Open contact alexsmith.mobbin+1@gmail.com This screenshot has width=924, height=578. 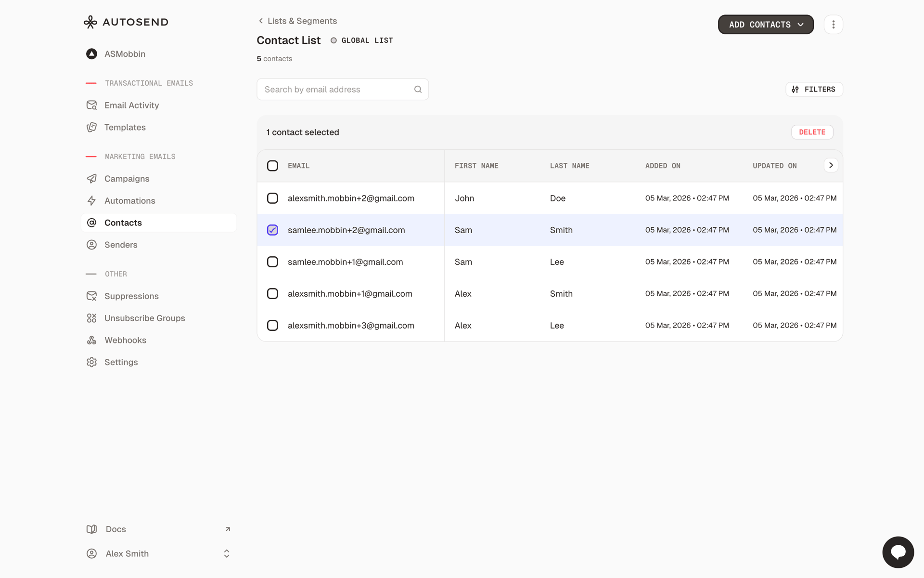coord(350,293)
